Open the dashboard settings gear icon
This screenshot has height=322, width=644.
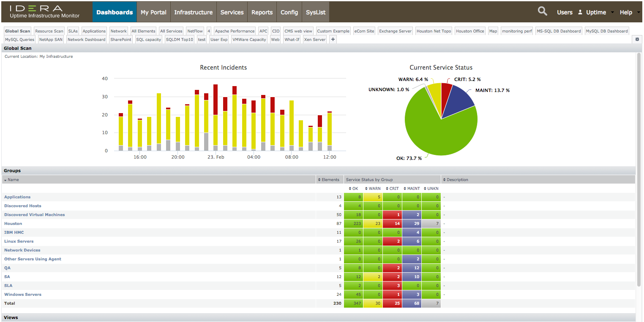tap(637, 39)
